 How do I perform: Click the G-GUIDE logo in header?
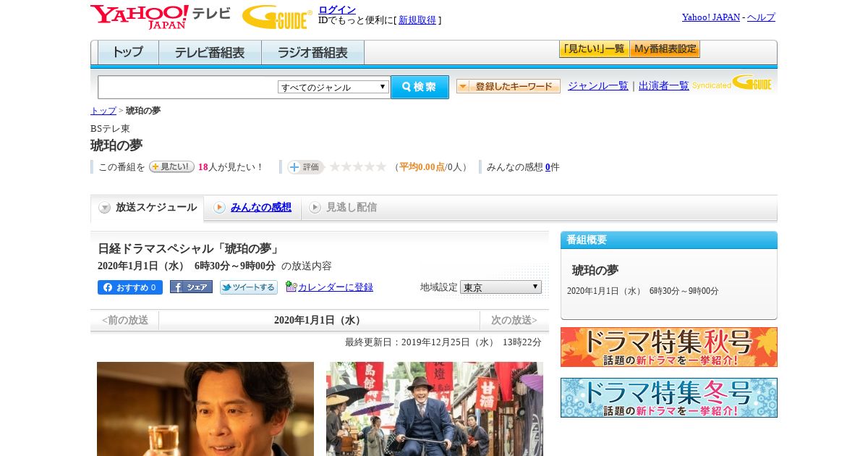pyautogui.click(x=277, y=17)
